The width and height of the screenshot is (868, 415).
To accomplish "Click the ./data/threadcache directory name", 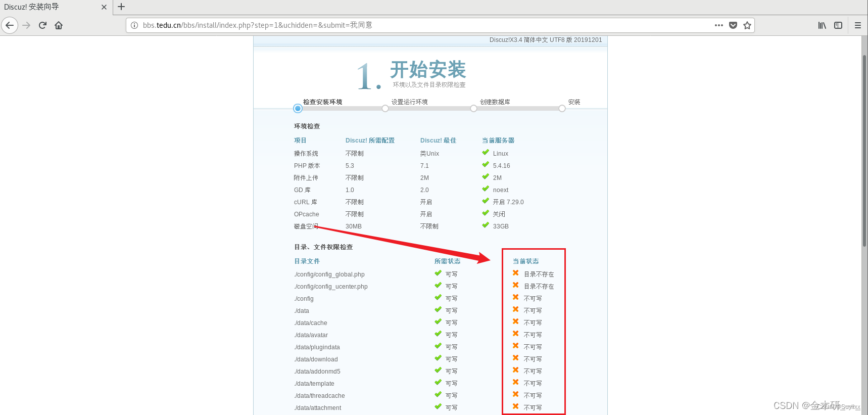I will pos(320,396).
